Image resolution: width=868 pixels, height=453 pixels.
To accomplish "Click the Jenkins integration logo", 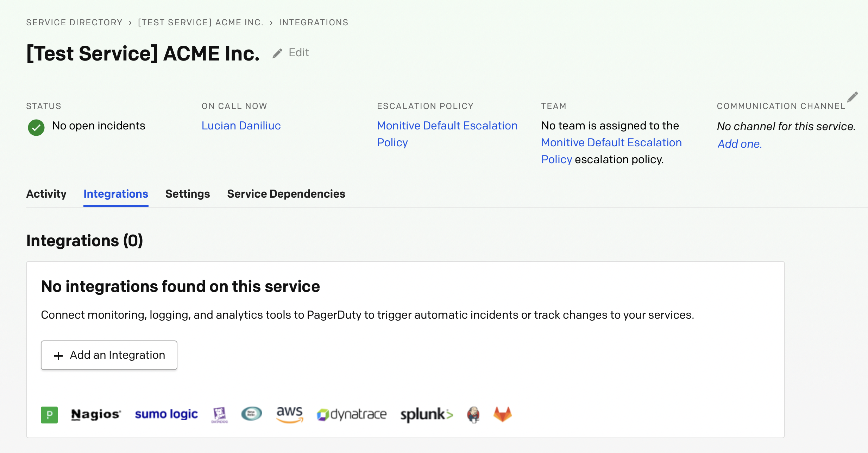I will pos(473,415).
